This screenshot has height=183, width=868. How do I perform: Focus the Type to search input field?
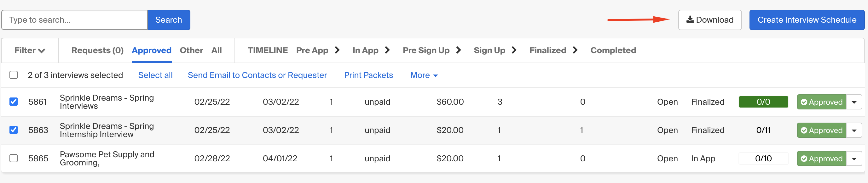[74, 20]
